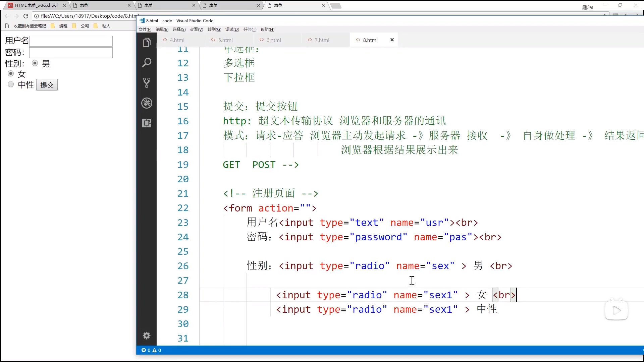
Task: Open the 公司 bookmarks folder
Action: point(81,26)
